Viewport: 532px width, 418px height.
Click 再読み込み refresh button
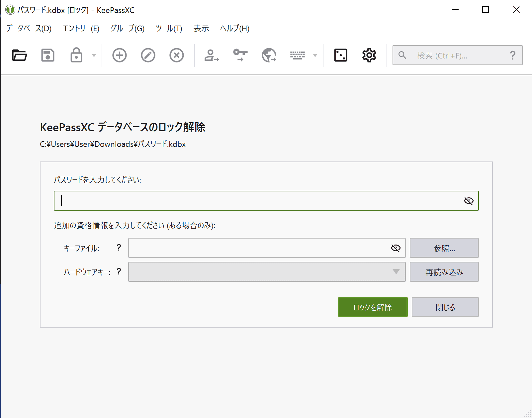click(x=444, y=272)
